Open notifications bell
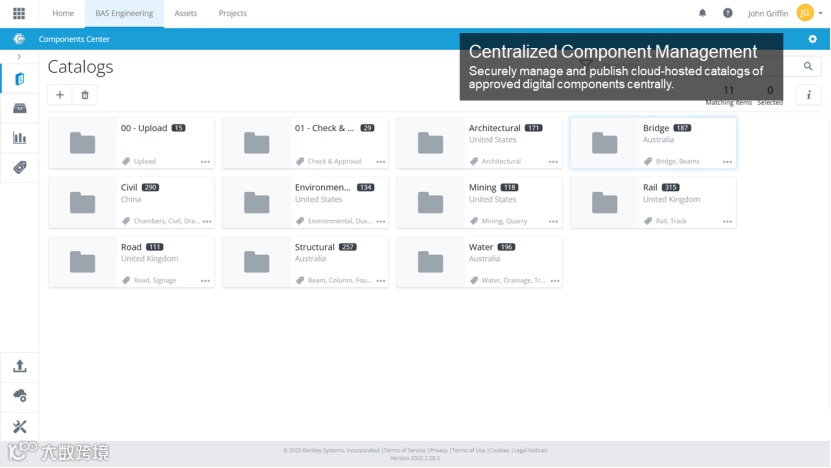Viewport: 831px width, 468px height. point(702,13)
